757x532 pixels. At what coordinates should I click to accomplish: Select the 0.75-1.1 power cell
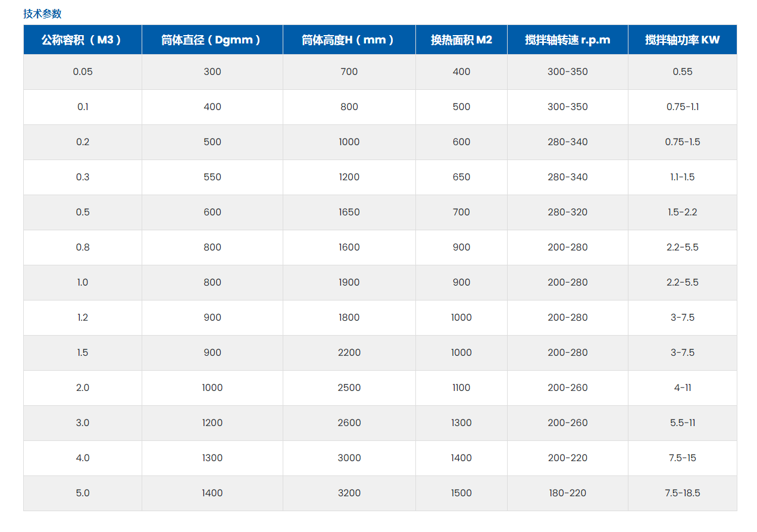[683, 107]
